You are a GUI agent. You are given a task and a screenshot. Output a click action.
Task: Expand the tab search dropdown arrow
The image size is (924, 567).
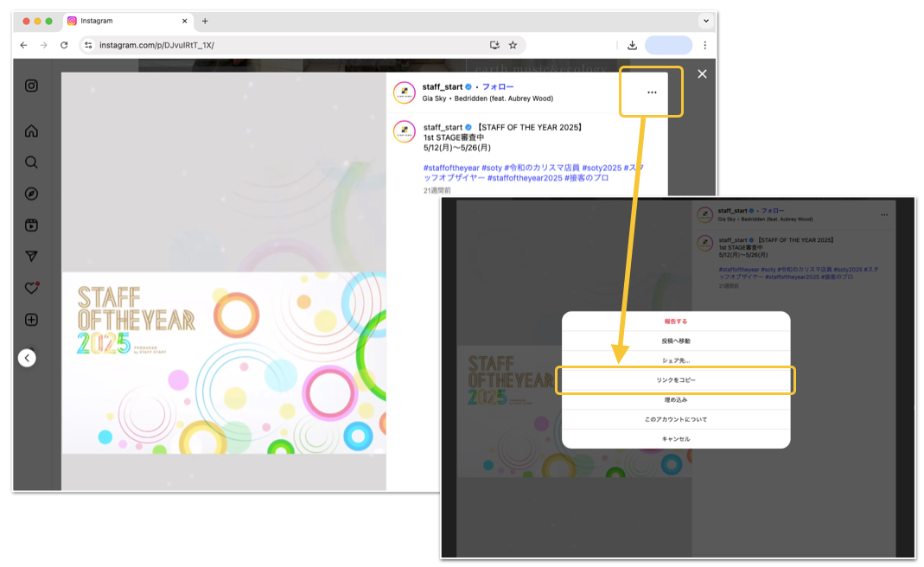[x=706, y=21]
